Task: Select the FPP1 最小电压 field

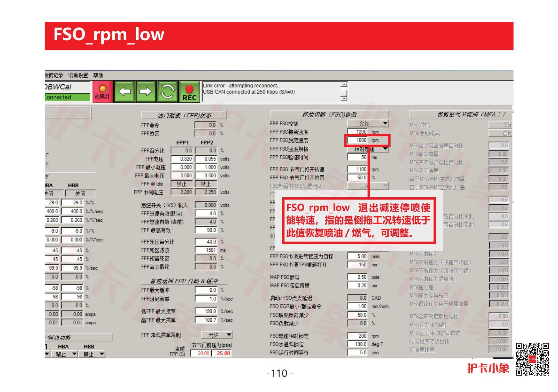Action: pos(182,167)
